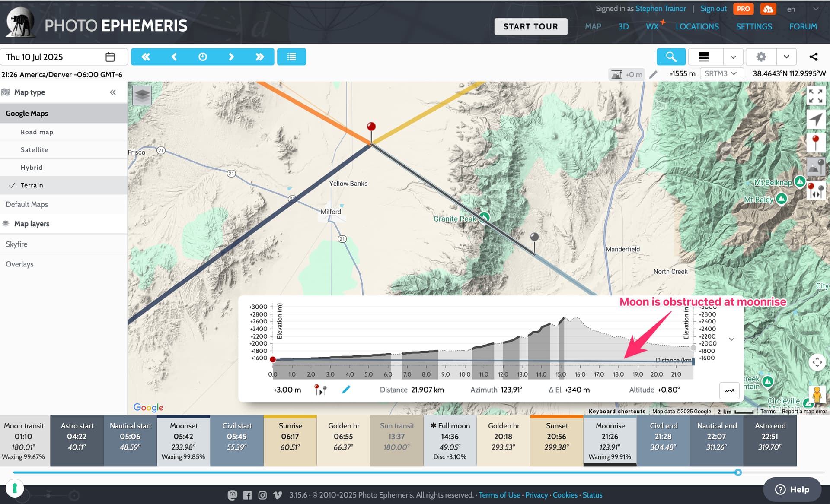Open the Privacy link
Image resolution: width=830 pixels, height=504 pixels.
[x=536, y=495]
